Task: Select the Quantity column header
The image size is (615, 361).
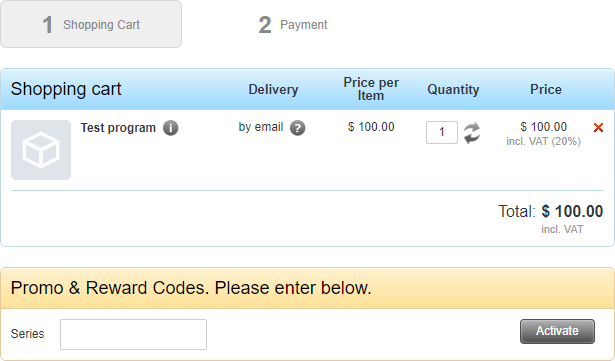Action: (x=453, y=89)
